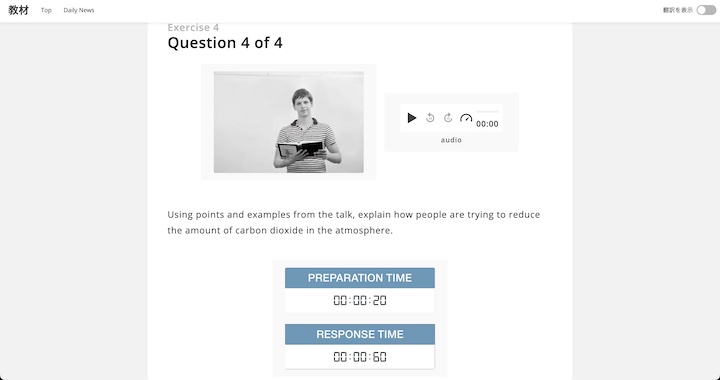Click the audio progress bar
The height and width of the screenshot is (380, 720).
point(487,112)
